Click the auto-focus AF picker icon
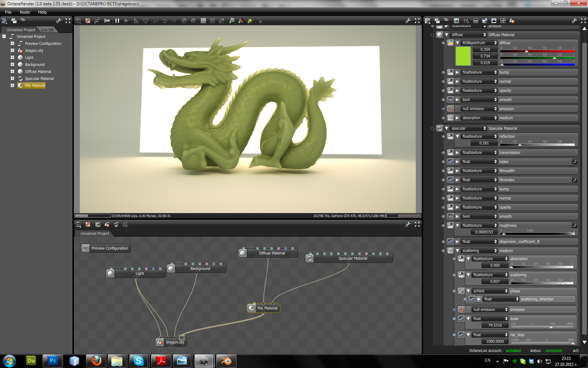 click(x=155, y=21)
